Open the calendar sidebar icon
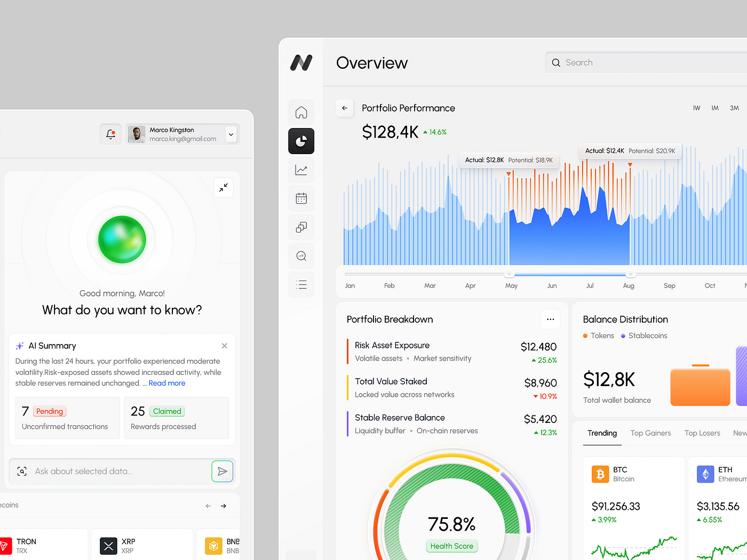This screenshot has height=560, width=747. [301, 199]
